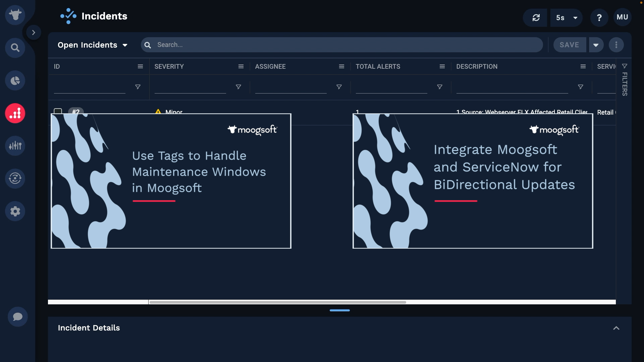Click the ID column filter funnel icon
This screenshot has height=362, width=644.
tap(138, 87)
